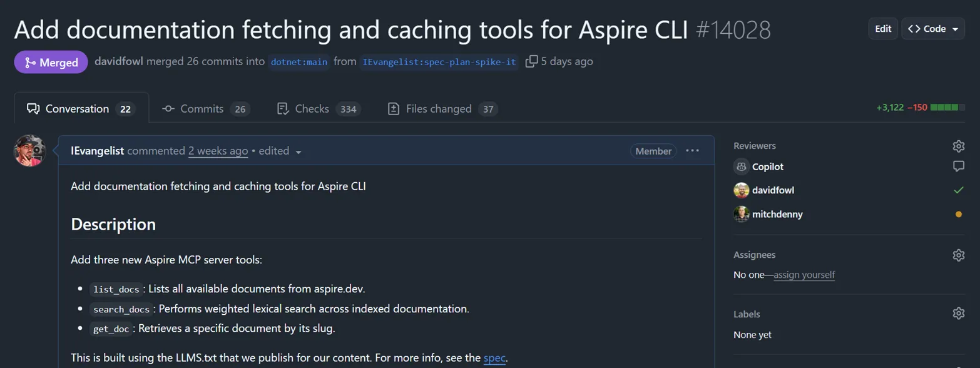
Task: Copy the branch name using the copy icon
Action: click(x=531, y=61)
